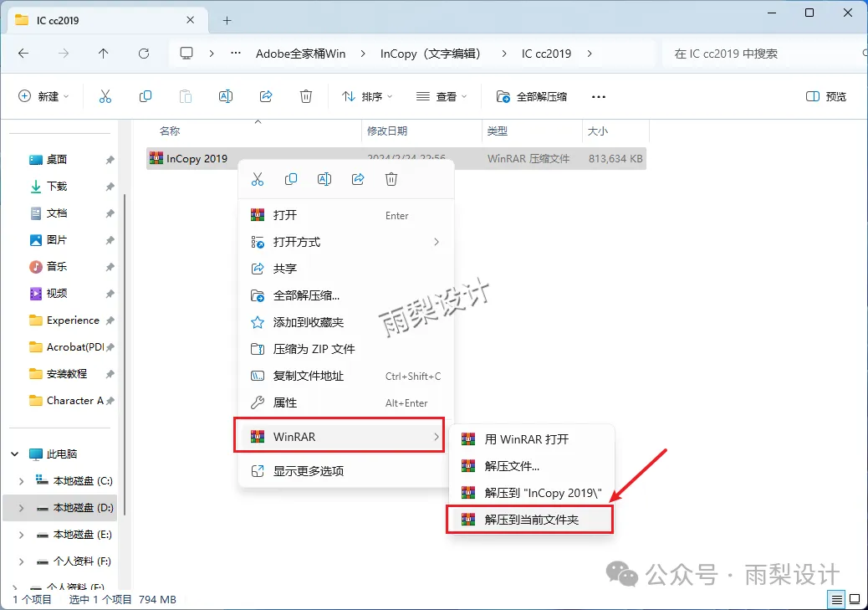Open the 打开方式 submenu
This screenshot has height=610, width=868.
click(x=346, y=242)
